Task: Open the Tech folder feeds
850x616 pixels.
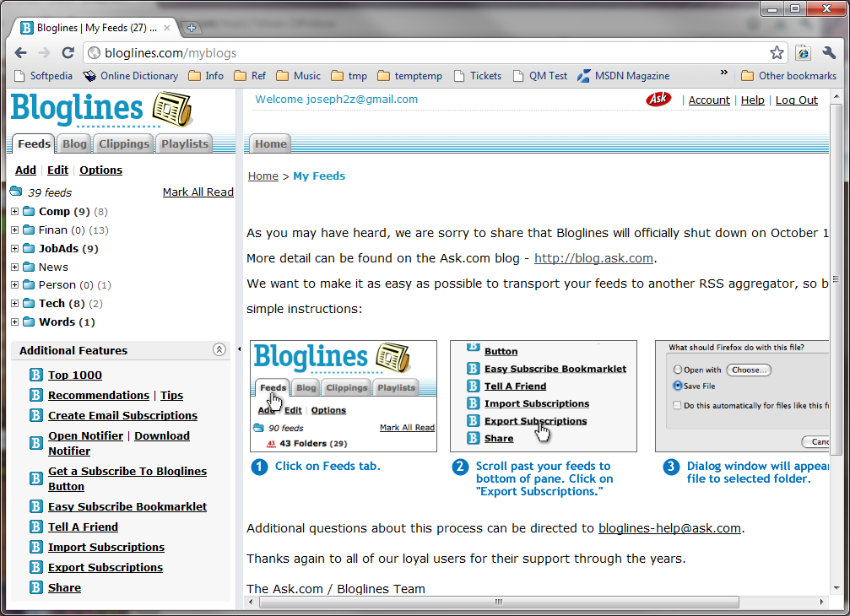Action: (52, 304)
